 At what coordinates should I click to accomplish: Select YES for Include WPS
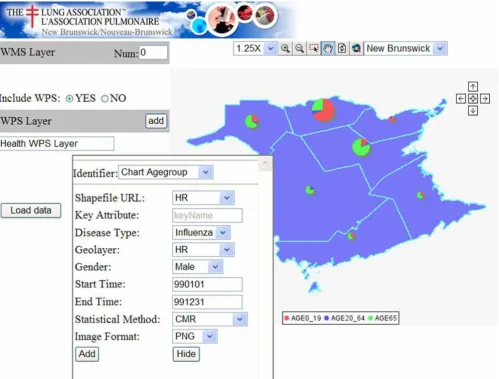pos(69,99)
